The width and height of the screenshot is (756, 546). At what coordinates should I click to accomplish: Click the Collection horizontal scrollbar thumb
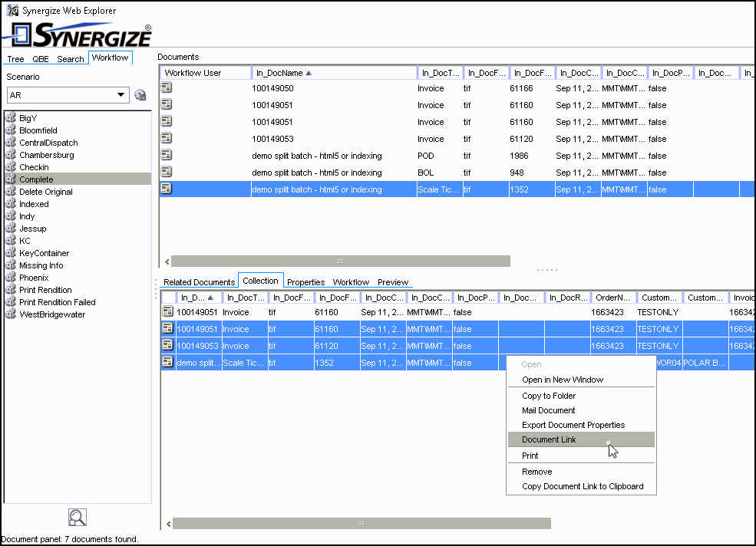tap(361, 523)
